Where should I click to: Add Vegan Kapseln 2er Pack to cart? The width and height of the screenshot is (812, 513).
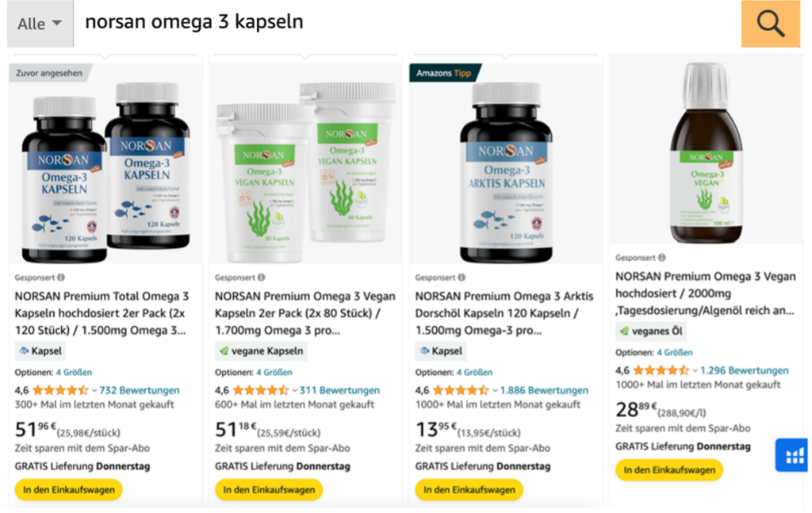269,490
